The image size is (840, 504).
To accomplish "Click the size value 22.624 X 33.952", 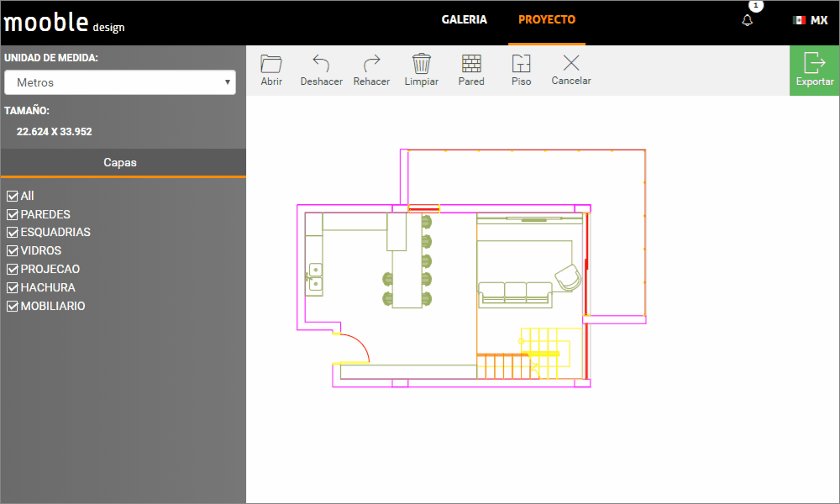I will [54, 132].
